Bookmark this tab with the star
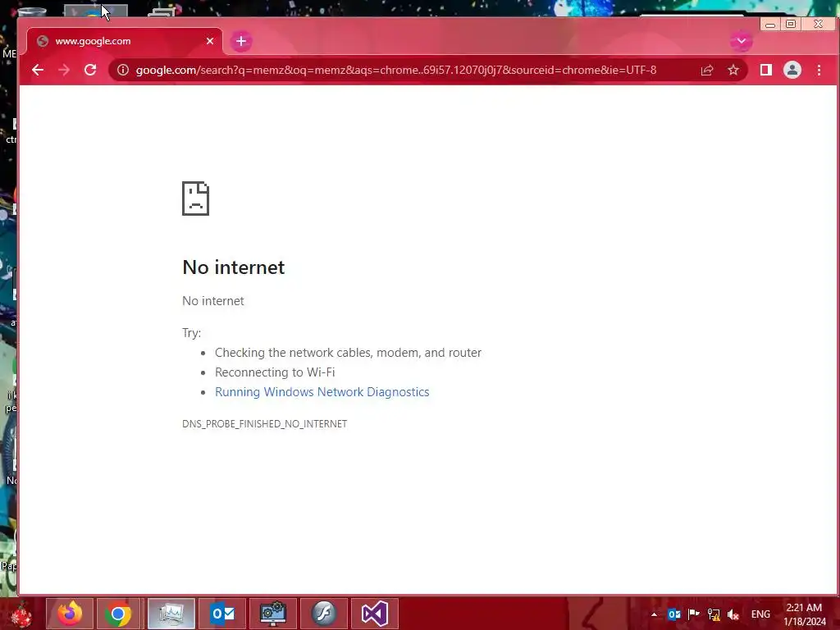 pos(733,71)
